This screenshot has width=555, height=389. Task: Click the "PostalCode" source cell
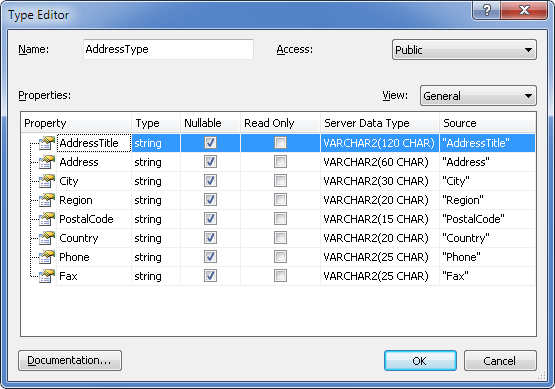(x=487, y=219)
